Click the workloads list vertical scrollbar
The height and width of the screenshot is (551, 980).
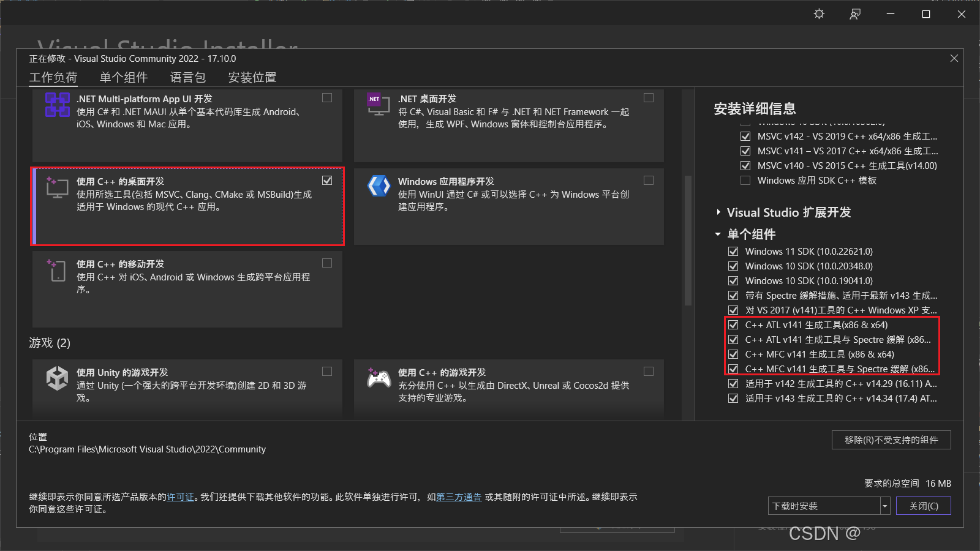pyautogui.click(x=688, y=241)
